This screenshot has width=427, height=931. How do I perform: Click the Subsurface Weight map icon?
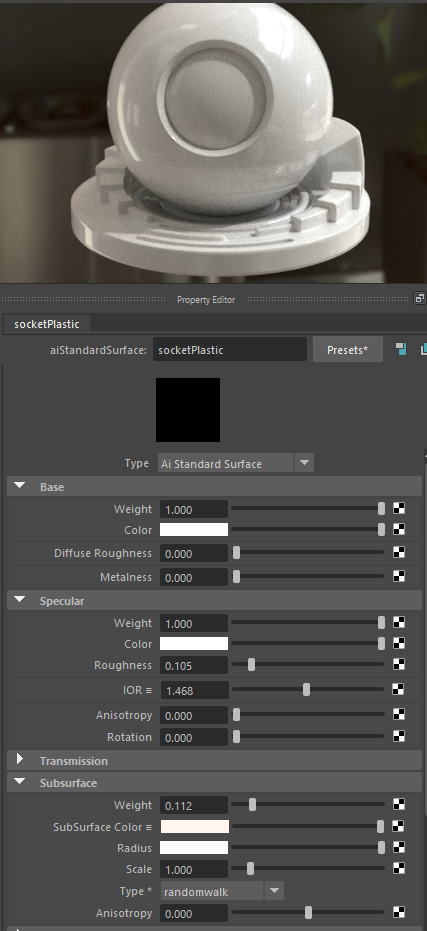(399, 805)
